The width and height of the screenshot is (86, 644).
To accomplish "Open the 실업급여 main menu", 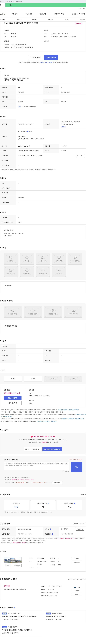I will pos(43,14).
